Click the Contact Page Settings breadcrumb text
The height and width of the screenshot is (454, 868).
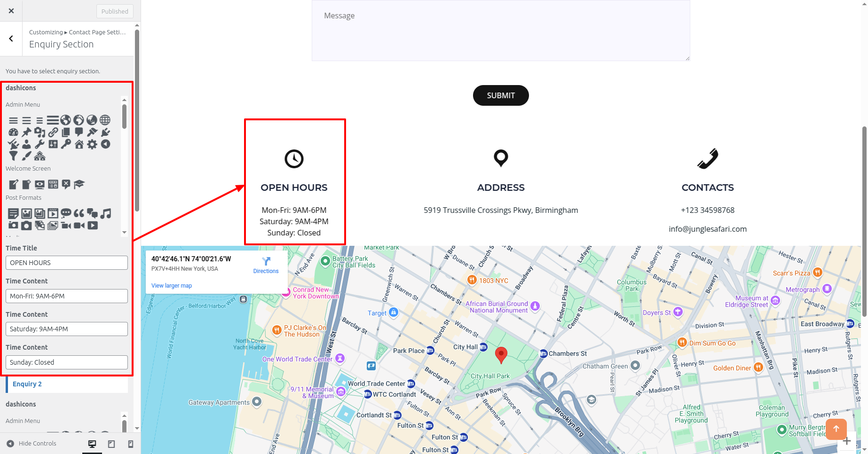pyautogui.click(x=97, y=32)
